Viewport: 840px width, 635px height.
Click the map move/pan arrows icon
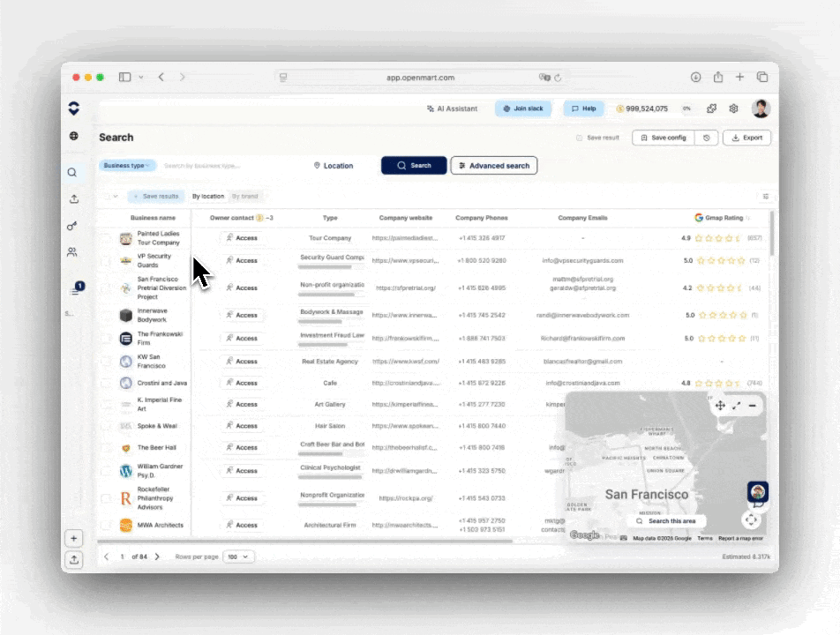720,406
